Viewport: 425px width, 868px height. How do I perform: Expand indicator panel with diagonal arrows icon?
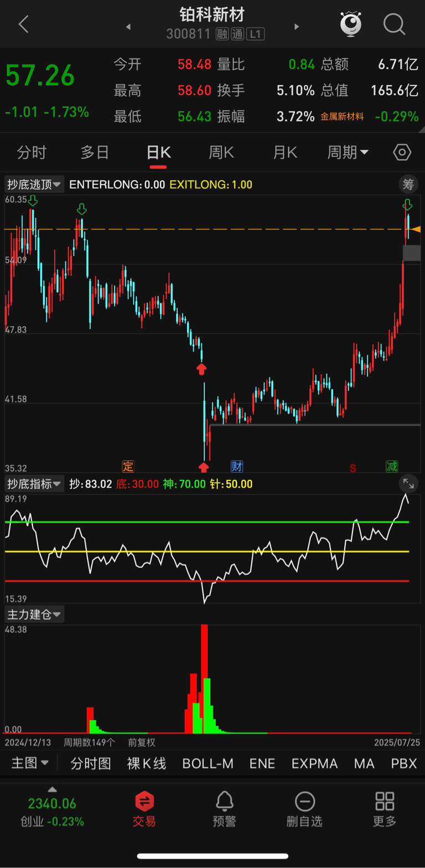click(x=408, y=484)
